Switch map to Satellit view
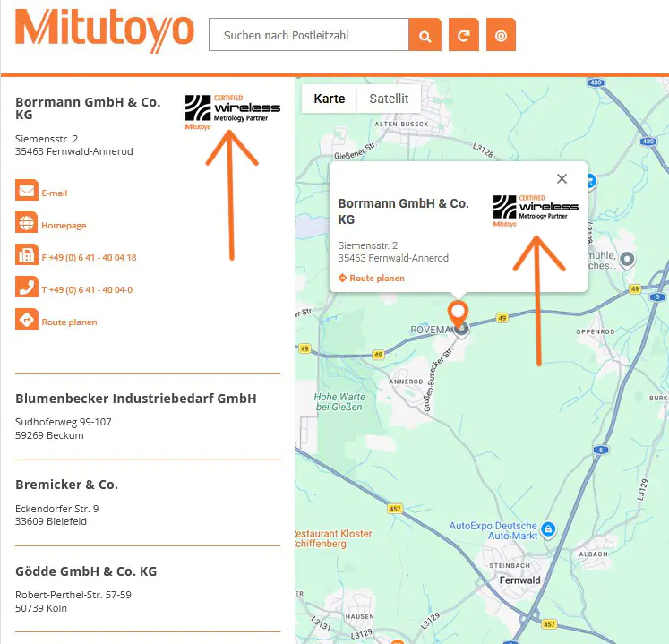Image resolution: width=669 pixels, height=644 pixels. coord(389,99)
